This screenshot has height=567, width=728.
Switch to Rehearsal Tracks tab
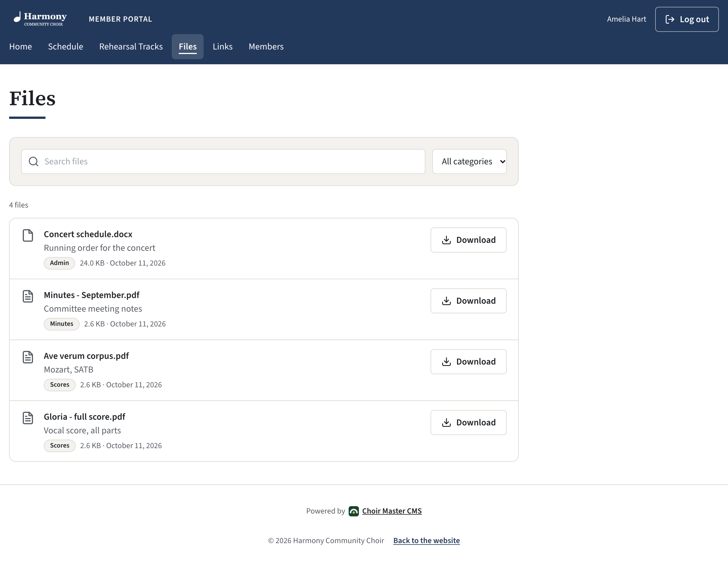(131, 47)
